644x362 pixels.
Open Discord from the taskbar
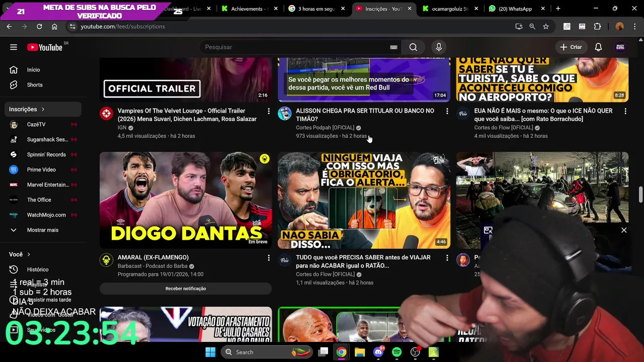point(378,352)
